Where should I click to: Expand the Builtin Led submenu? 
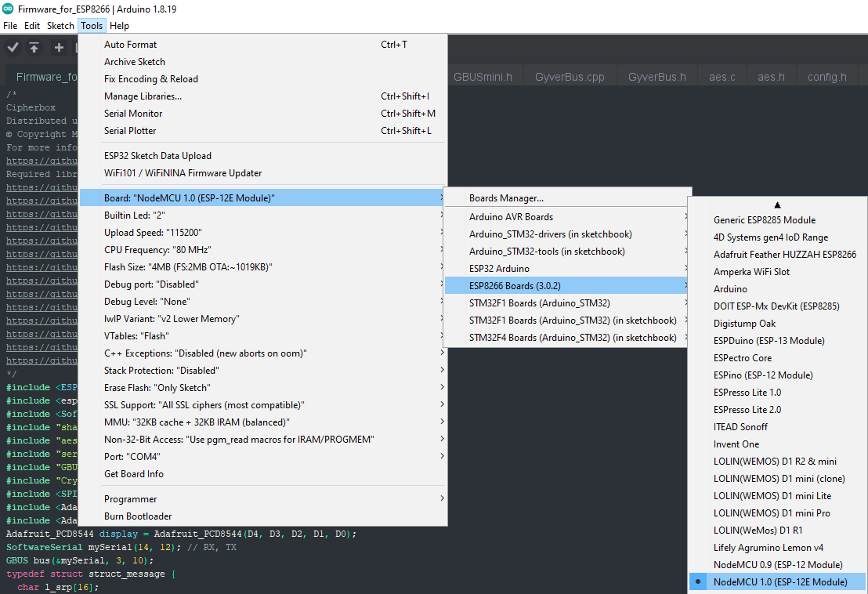[263, 216]
